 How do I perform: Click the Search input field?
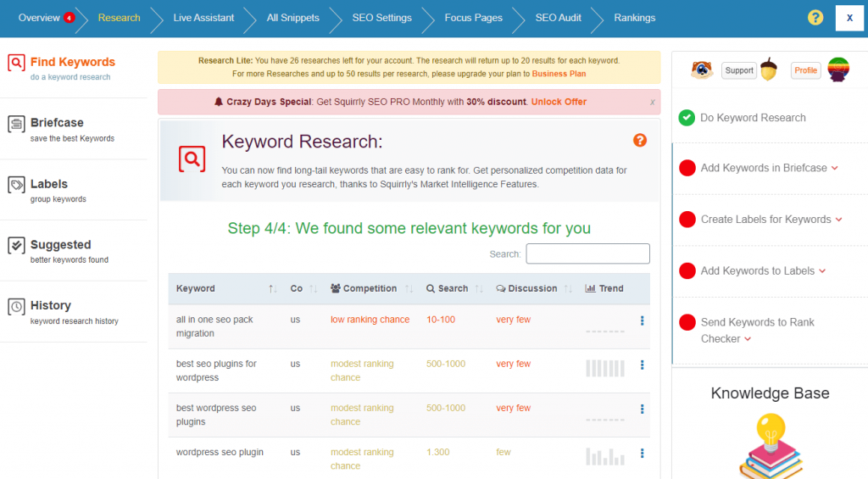point(587,253)
